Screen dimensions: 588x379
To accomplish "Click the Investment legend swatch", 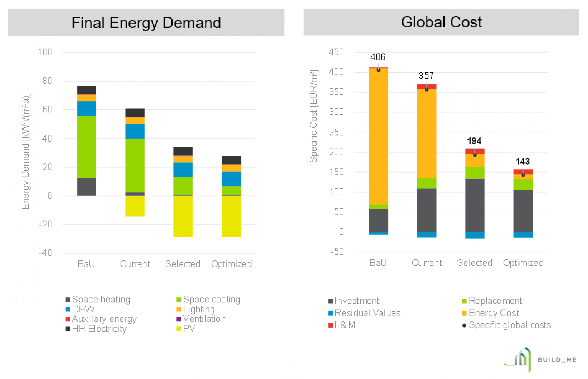I will tap(330, 301).
